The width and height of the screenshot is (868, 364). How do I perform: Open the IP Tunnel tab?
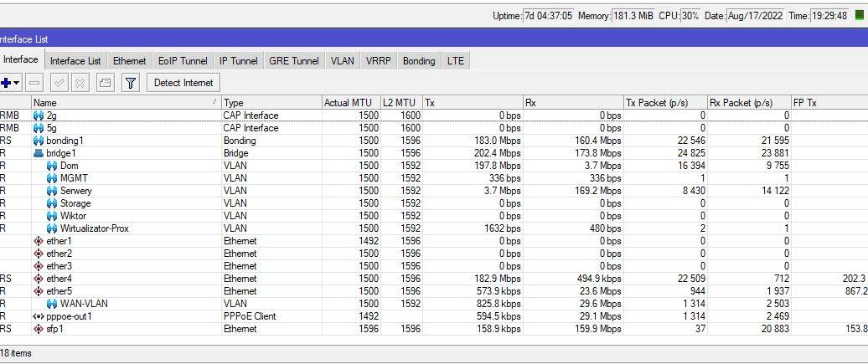pyautogui.click(x=239, y=61)
